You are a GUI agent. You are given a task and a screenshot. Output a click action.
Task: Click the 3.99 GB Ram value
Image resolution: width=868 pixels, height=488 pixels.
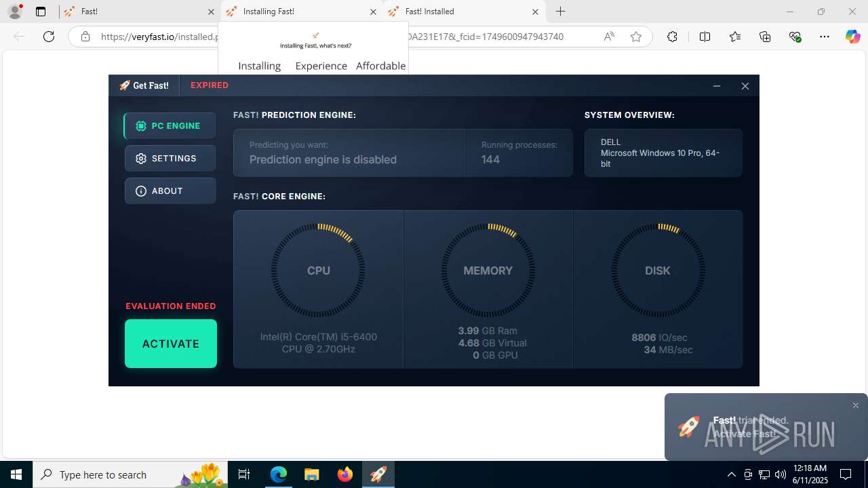(x=488, y=331)
